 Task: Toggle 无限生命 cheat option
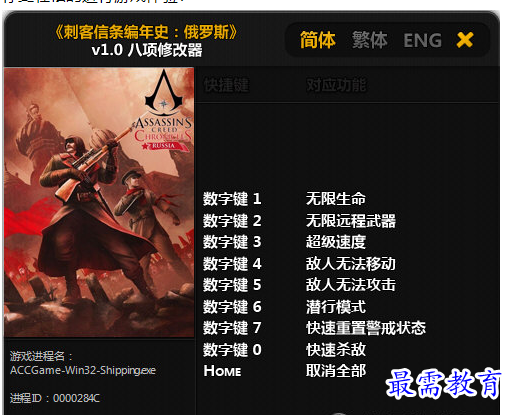[x=336, y=199]
